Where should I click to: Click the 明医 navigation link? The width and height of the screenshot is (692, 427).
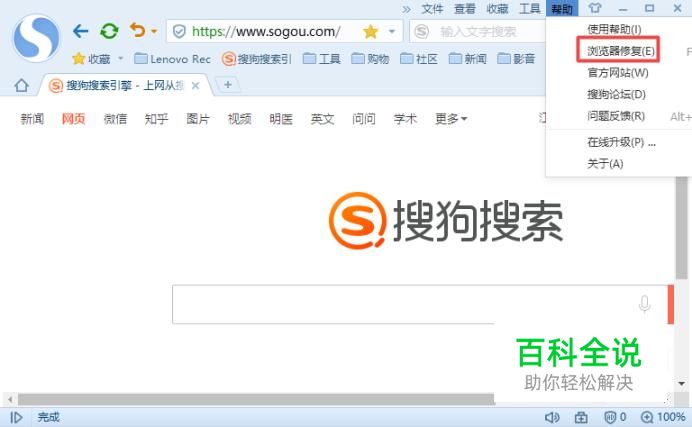click(281, 119)
